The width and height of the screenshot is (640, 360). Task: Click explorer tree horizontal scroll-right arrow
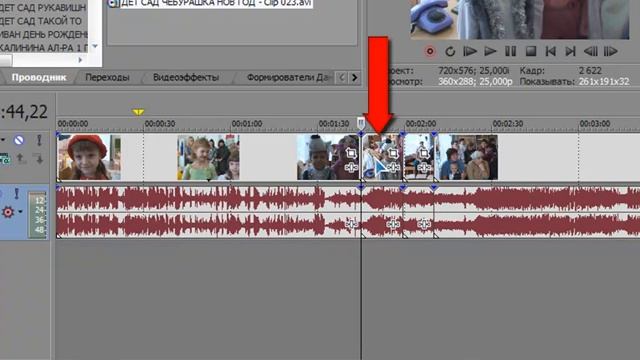pos(80,60)
